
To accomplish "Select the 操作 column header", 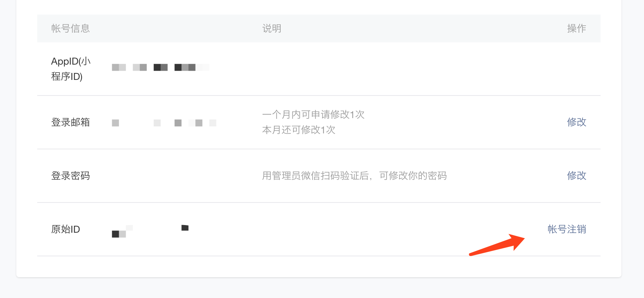I will pyautogui.click(x=577, y=28).
